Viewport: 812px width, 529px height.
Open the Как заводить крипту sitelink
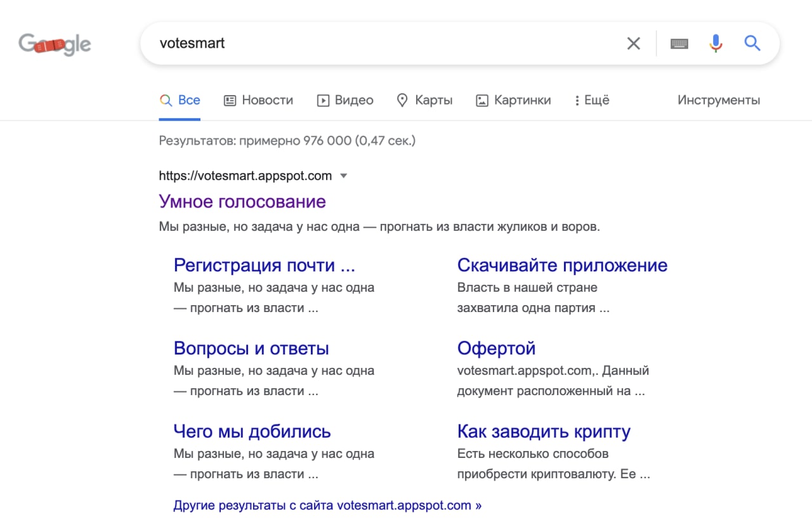[544, 431]
